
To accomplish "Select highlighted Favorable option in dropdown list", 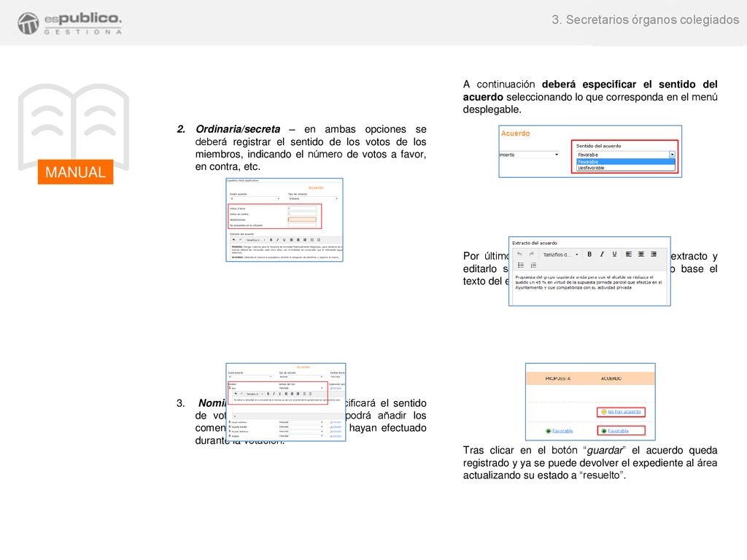I will coord(625,162).
